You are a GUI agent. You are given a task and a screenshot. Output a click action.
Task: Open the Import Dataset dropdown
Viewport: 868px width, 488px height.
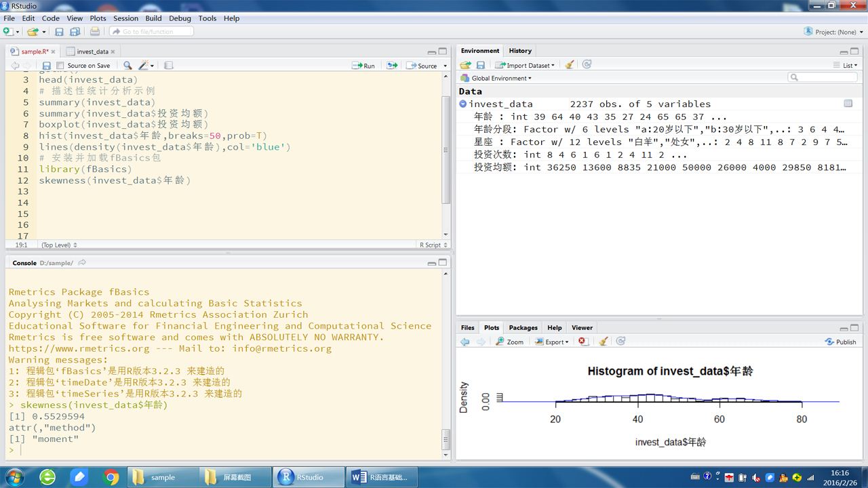[525, 65]
